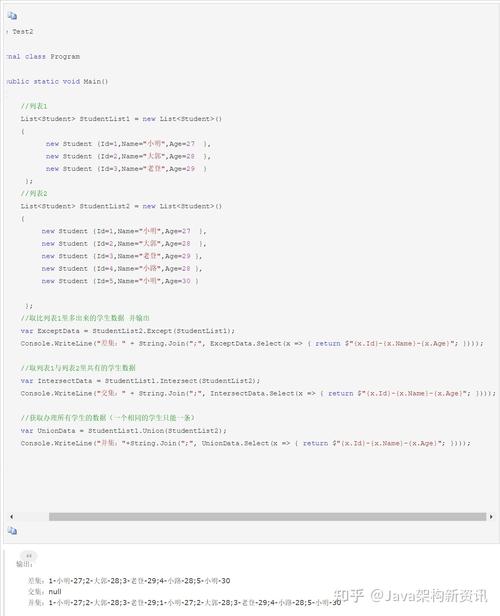Viewport: 500px width, 616px height.
Task: Click StudentList1 row with Id=2, Age=28
Action: click(x=128, y=156)
